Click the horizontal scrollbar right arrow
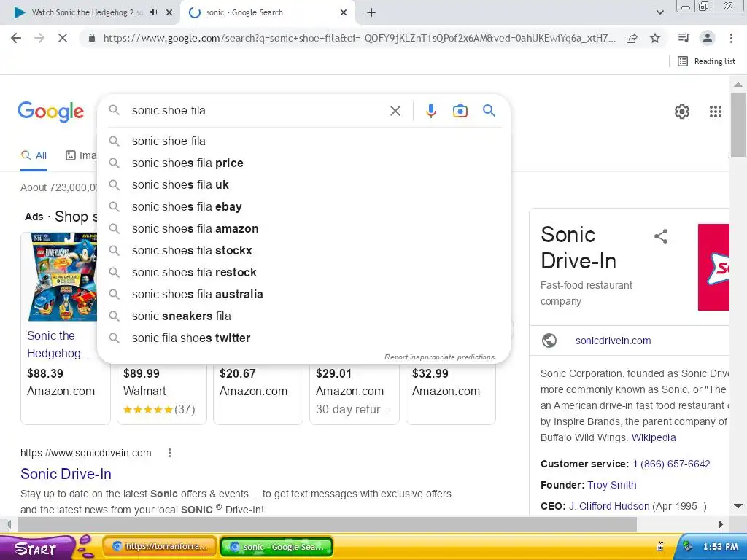The height and width of the screenshot is (560, 747). (x=720, y=524)
